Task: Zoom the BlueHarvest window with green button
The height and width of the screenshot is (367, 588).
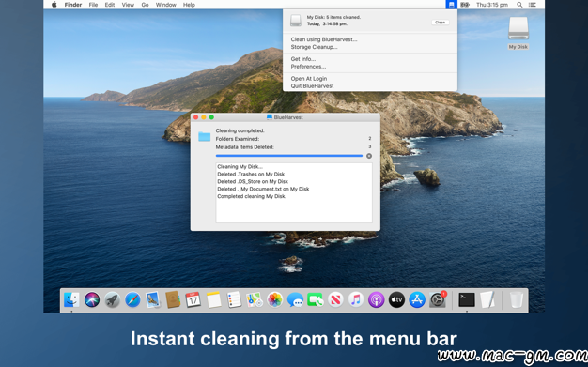Action: click(x=211, y=117)
